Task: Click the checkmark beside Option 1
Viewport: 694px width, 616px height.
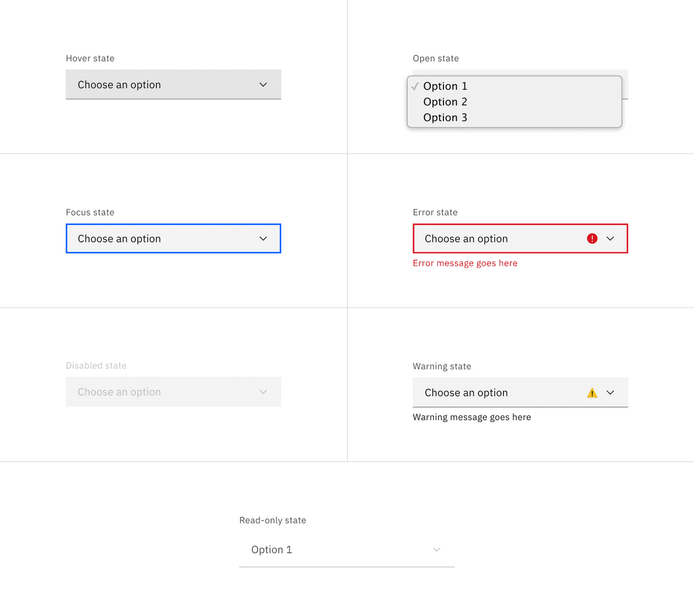Action: (415, 86)
